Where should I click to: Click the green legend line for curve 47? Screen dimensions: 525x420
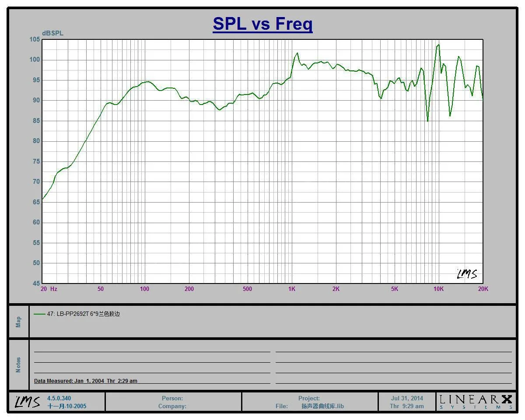39,314
